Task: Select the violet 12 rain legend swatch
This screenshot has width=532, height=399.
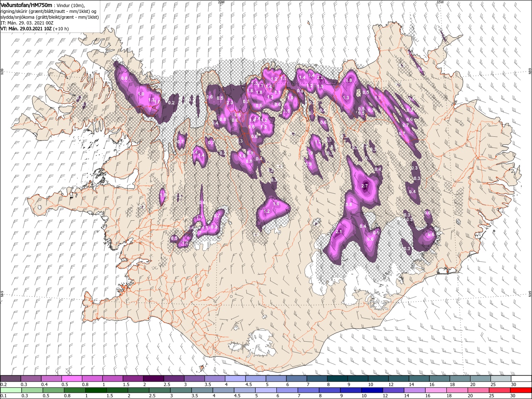Action: [394, 390]
